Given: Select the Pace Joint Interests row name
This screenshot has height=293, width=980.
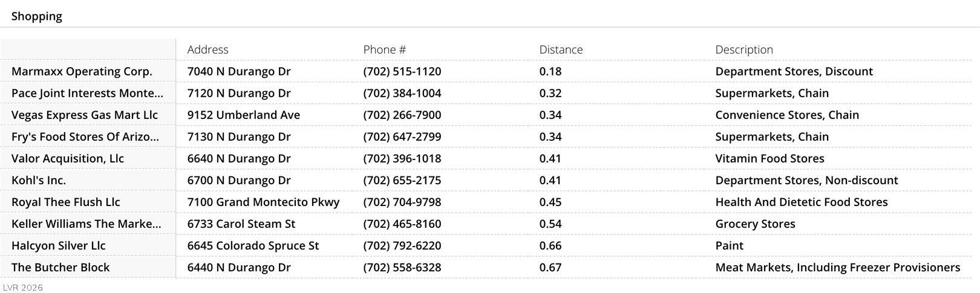Looking at the screenshot, I should click(x=87, y=93).
